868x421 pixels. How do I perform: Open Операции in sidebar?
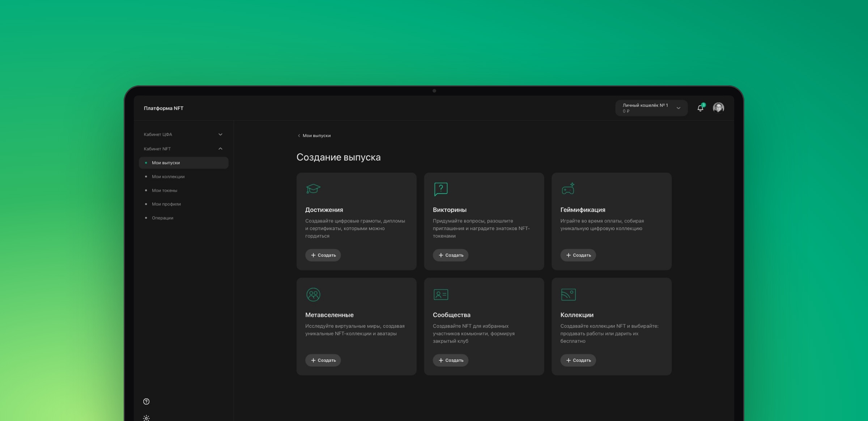[x=184, y=218]
